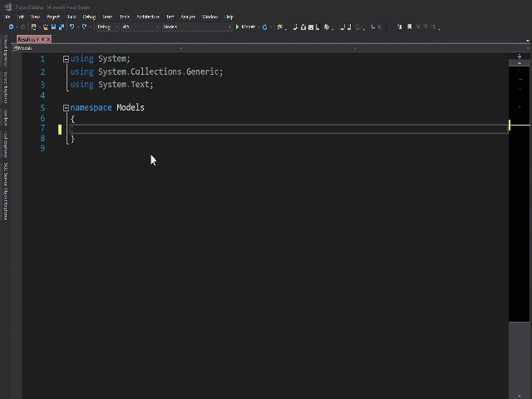Place cursor on empty line 7
The image size is (532, 399).
click(288, 129)
